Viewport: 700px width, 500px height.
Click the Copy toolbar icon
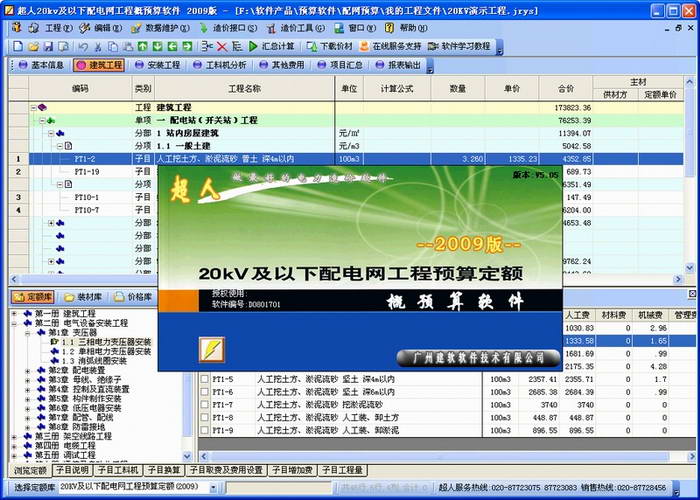(x=113, y=46)
